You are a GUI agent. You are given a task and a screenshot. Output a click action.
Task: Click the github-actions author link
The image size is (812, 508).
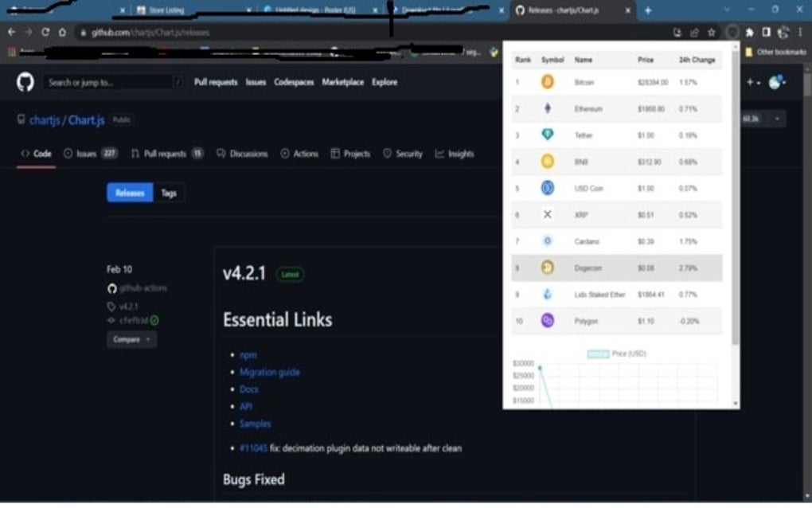pyautogui.click(x=143, y=288)
